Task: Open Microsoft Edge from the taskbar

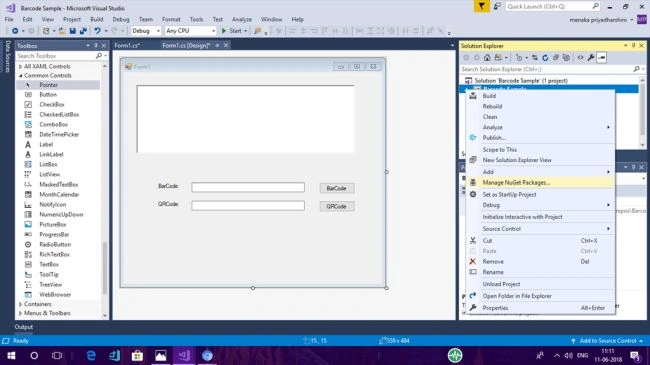Action: pos(91,355)
